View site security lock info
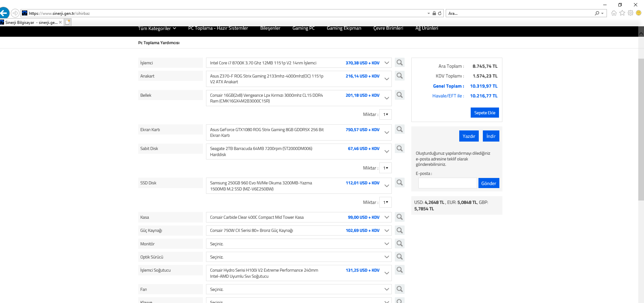644x303 pixels. (434, 13)
